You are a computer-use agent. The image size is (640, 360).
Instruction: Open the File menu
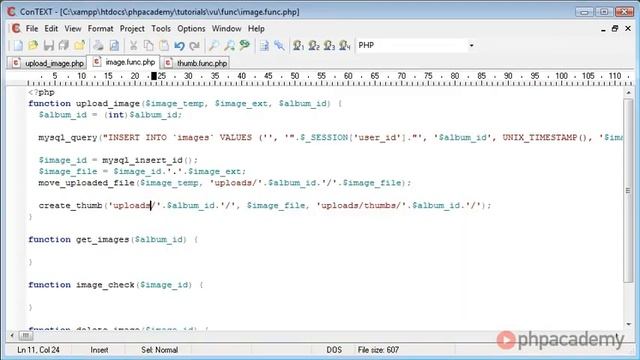32,29
